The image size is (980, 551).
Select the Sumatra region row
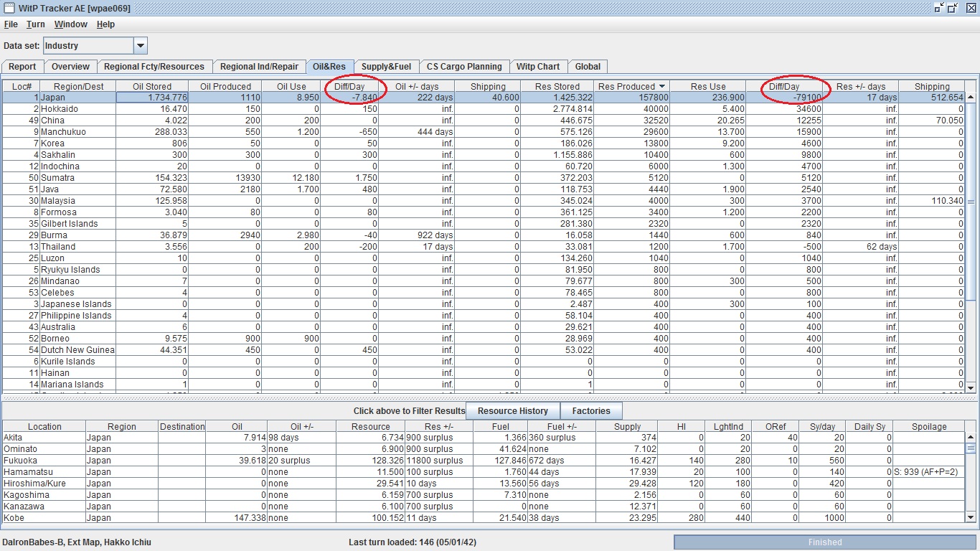pyautogui.click(x=484, y=178)
